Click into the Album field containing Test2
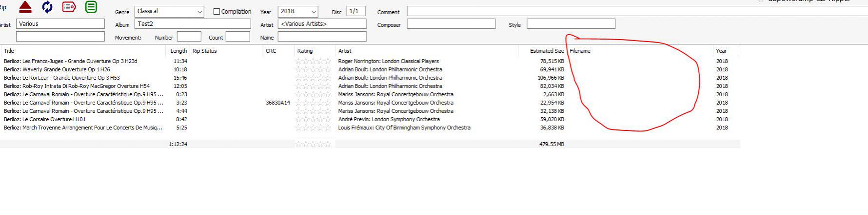 tap(193, 24)
